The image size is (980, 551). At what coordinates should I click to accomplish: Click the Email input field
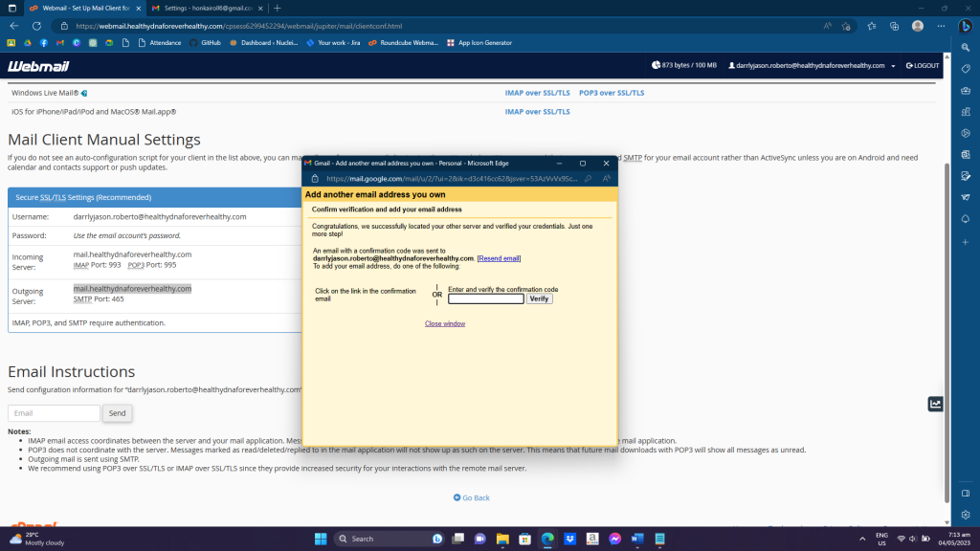pos(54,413)
